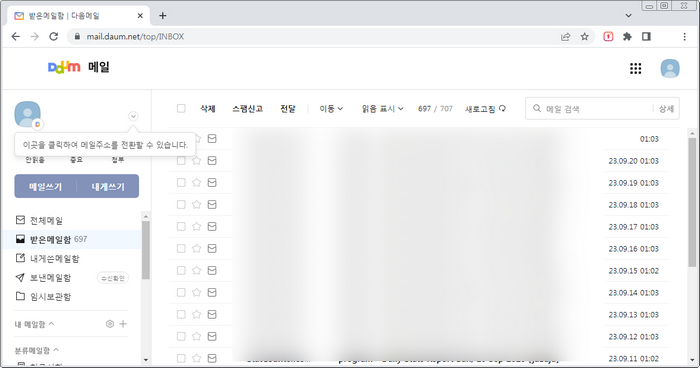Screen dimensions: 700x368
Task: Close the 받은메일함 browser tab
Action: coord(140,16)
